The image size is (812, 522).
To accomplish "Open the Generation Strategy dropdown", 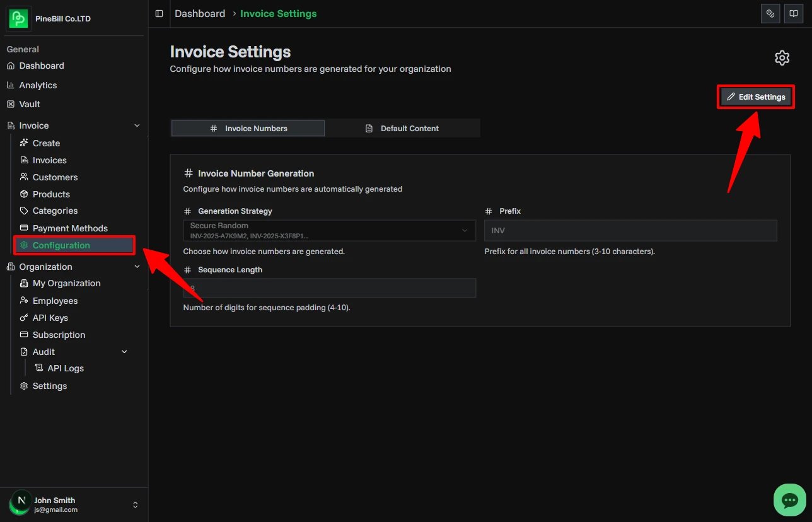I will (329, 230).
